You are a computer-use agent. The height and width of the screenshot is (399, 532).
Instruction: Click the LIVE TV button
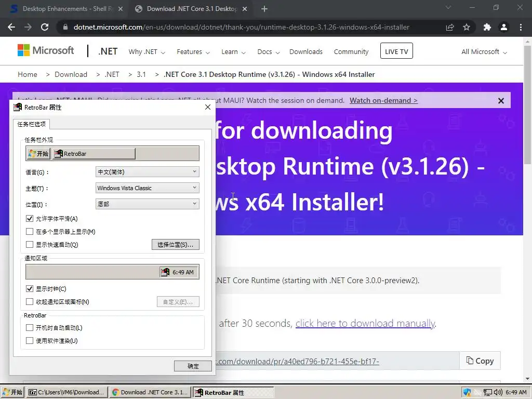[x=396, y=51]
